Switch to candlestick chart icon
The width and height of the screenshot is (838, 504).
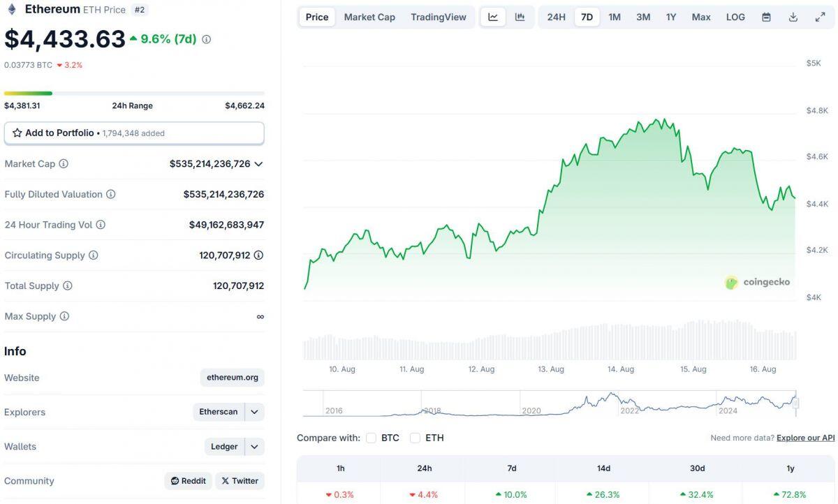(x=520, y=16)
